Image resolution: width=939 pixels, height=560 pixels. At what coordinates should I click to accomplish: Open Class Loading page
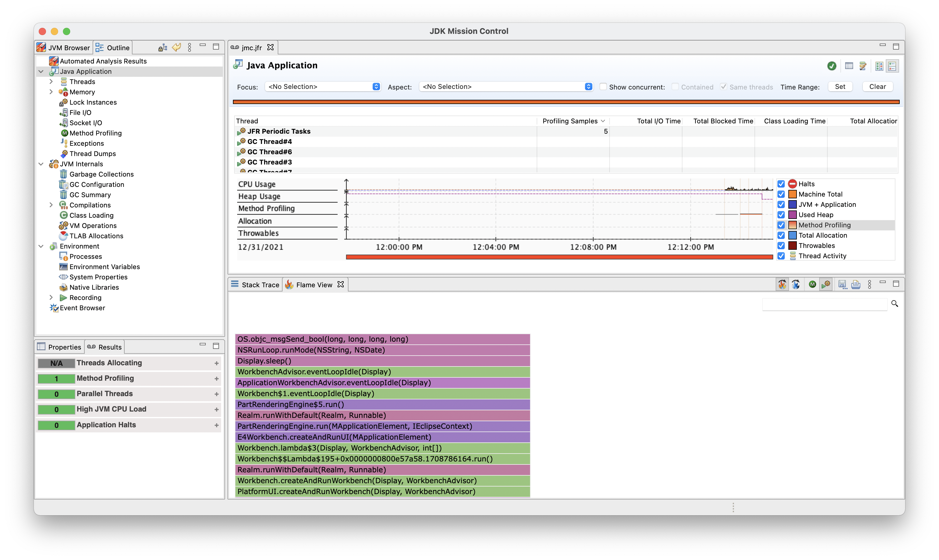pos(91,216)
